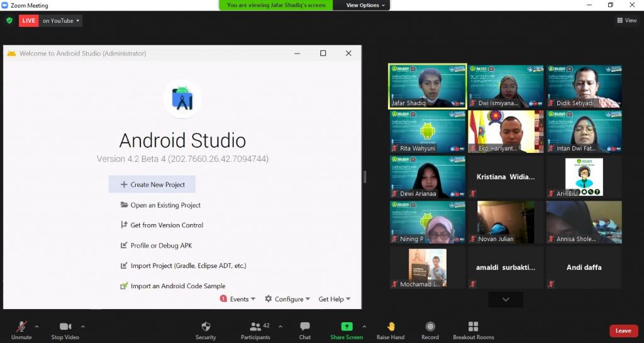Click the plus icon beside Create New Project

click(x=124, y=184)
